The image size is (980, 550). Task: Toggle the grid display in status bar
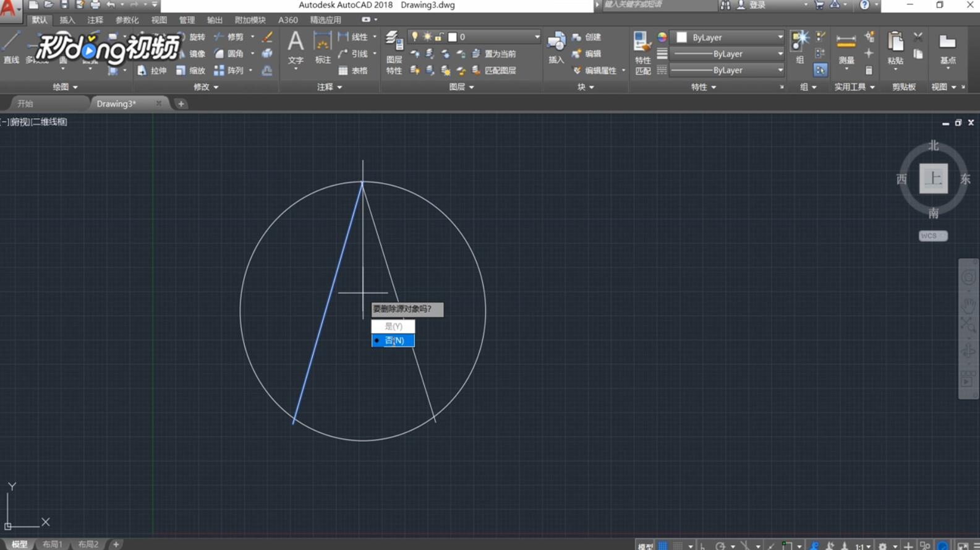point(662,546)
